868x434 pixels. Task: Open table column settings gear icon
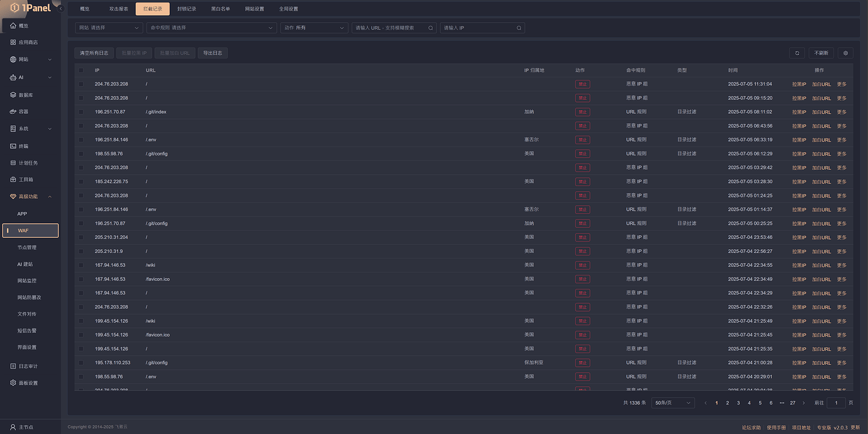coord(845,53)
